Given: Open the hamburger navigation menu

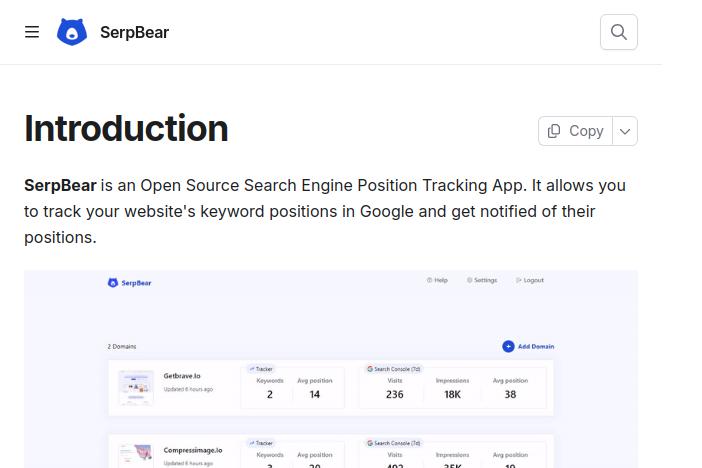Looking at the screenshot, I should click(x=32, y=32).
